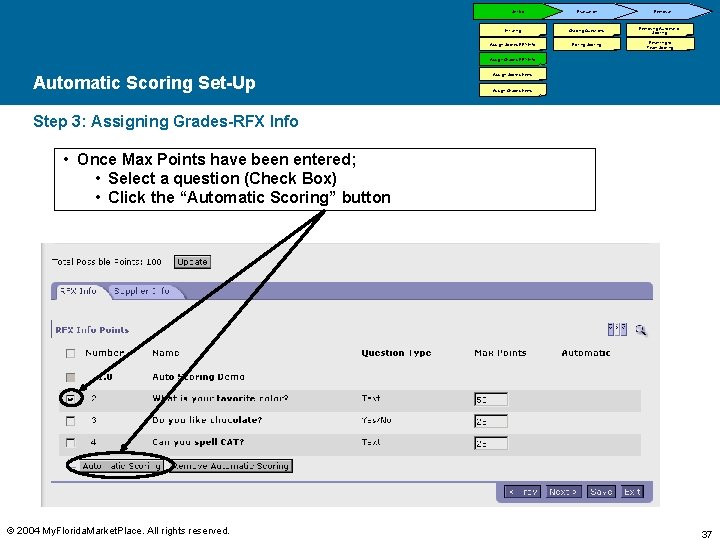
Task: Click the Update button beside Total Possible Points
Action: [x=192, y=262]
